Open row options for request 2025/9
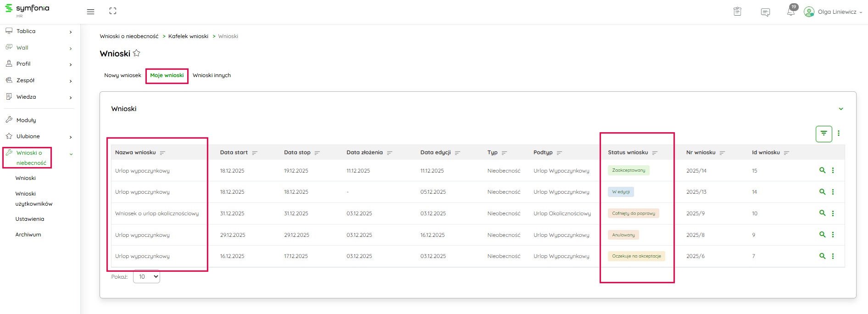The height and width of the screenshot is (314, 868). coord(833,213)
